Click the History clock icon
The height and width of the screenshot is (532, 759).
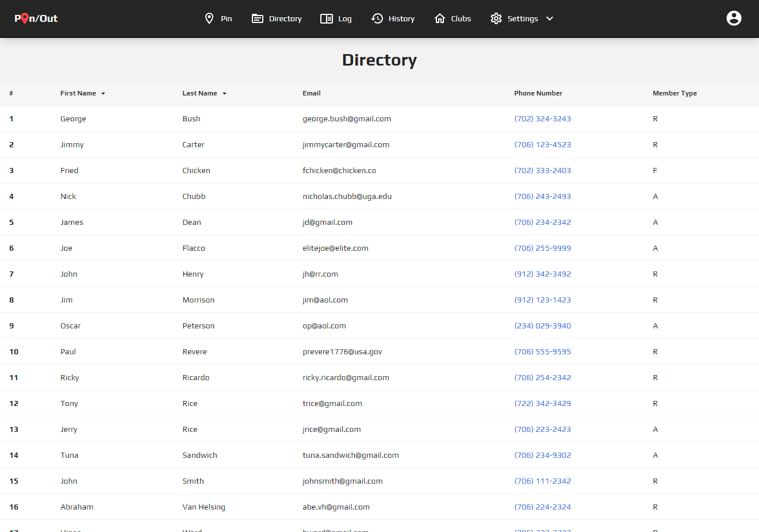pos(377,18)
